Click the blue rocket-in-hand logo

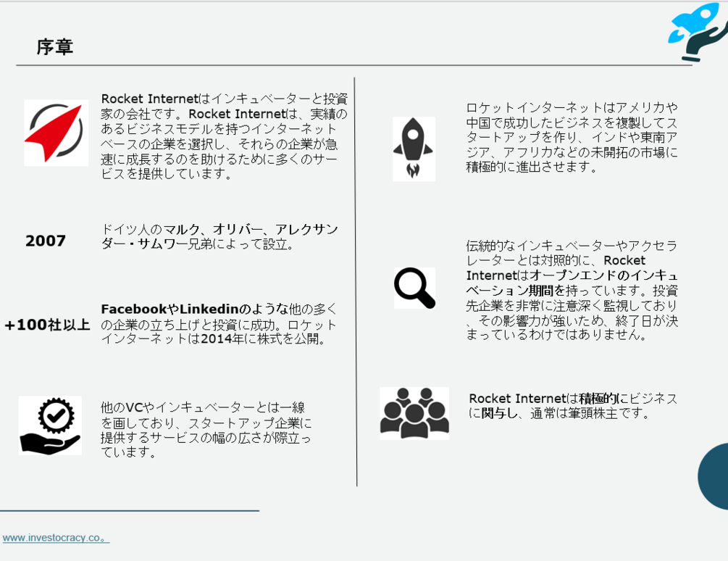tap(698, 32)
